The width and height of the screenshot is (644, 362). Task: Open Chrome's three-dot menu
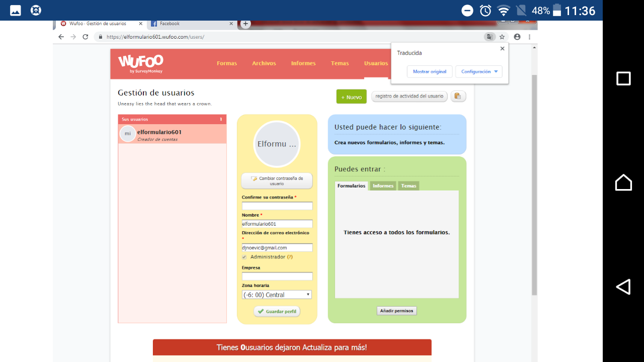[529, 37]
